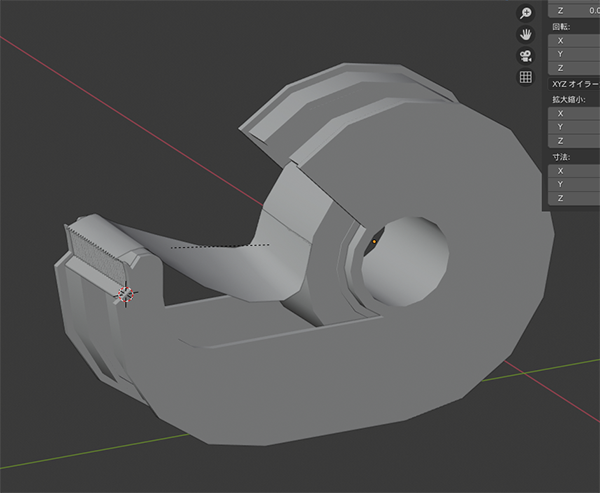Click the 3D cursor near the cutter blade
600x493 pixels.
(126, 294)
